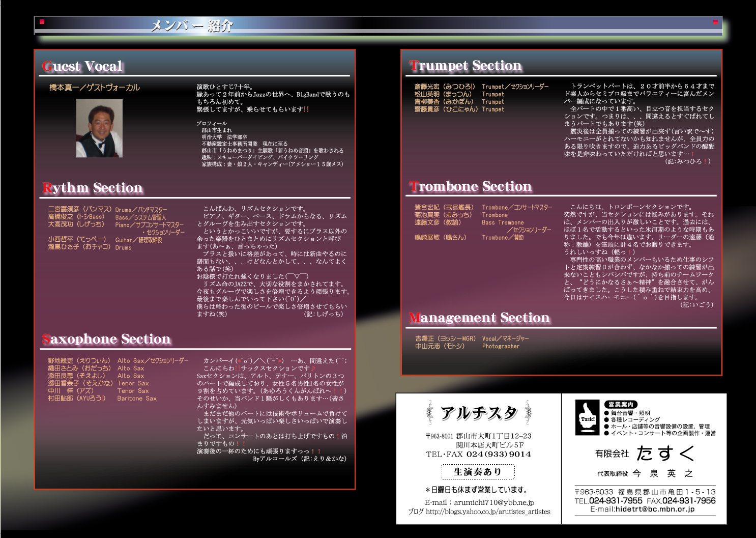Click the red square at header's right end
This screenshot has height=538, width=756.
pos(715,22)
